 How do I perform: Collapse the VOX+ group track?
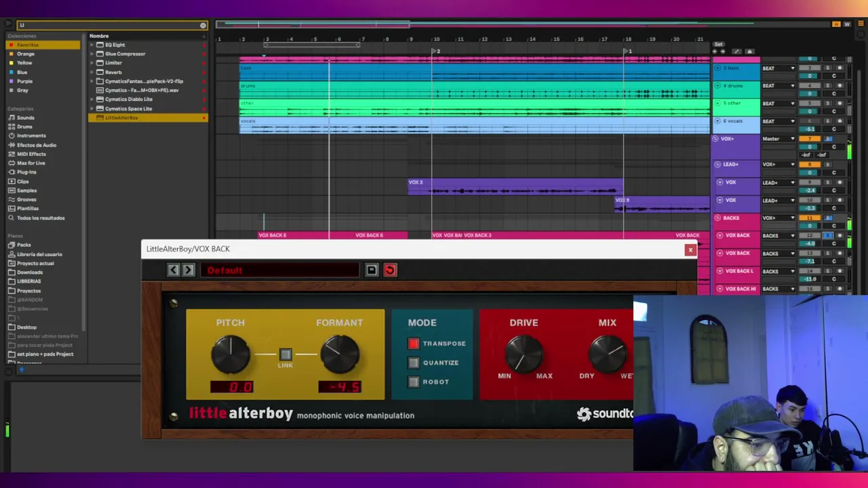[x=715, y=139]
